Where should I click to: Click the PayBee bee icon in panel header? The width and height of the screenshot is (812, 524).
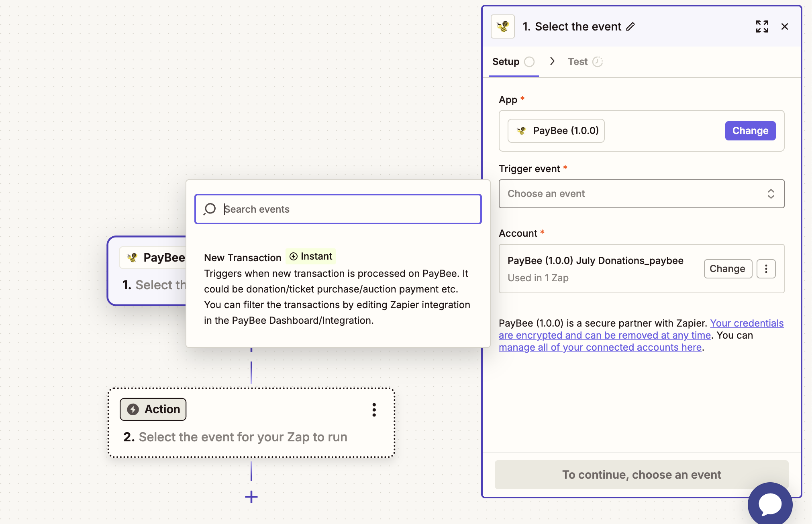(x=503, y=26)
